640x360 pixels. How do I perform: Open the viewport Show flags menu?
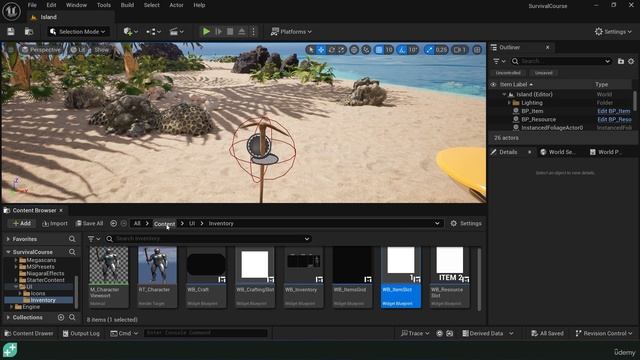coord(102,50)
